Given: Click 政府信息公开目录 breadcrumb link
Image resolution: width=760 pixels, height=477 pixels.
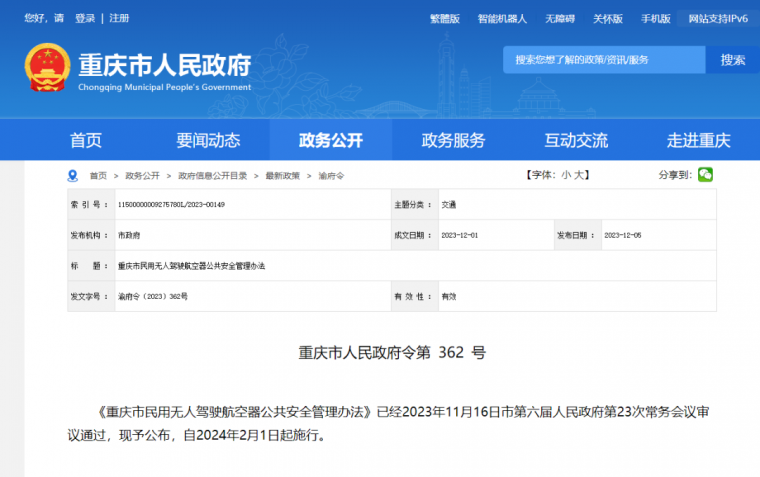Looking at the screenshot, I should pyautogui.click(x=212, y=175).
